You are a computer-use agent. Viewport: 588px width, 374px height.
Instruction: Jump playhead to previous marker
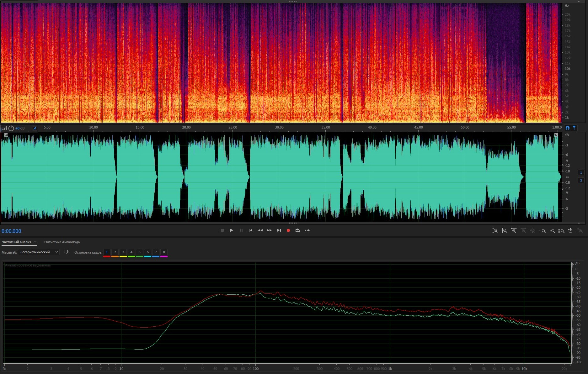(250, 230)
